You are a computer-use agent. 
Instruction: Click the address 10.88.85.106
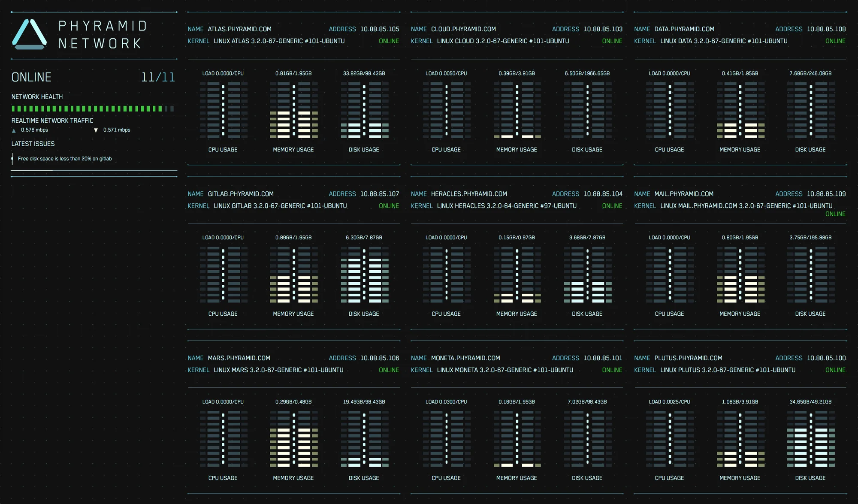coord(380,358)
